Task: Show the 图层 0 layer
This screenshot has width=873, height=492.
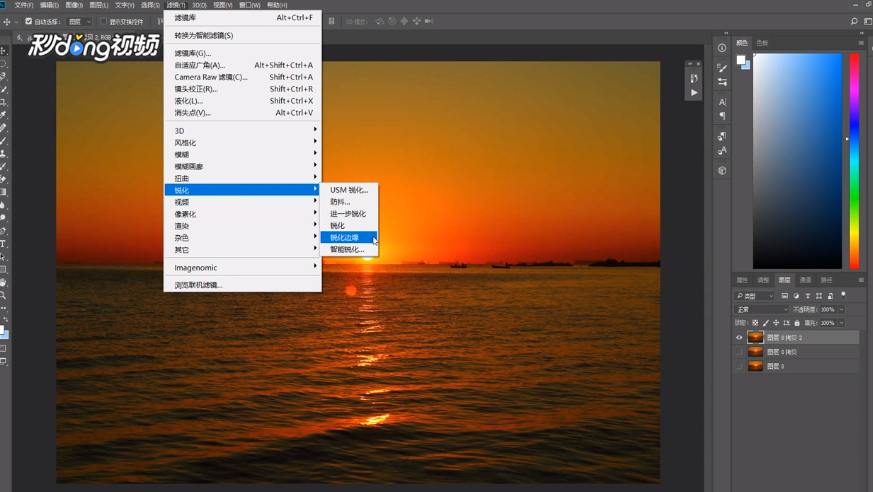Action: click(739, 366)
